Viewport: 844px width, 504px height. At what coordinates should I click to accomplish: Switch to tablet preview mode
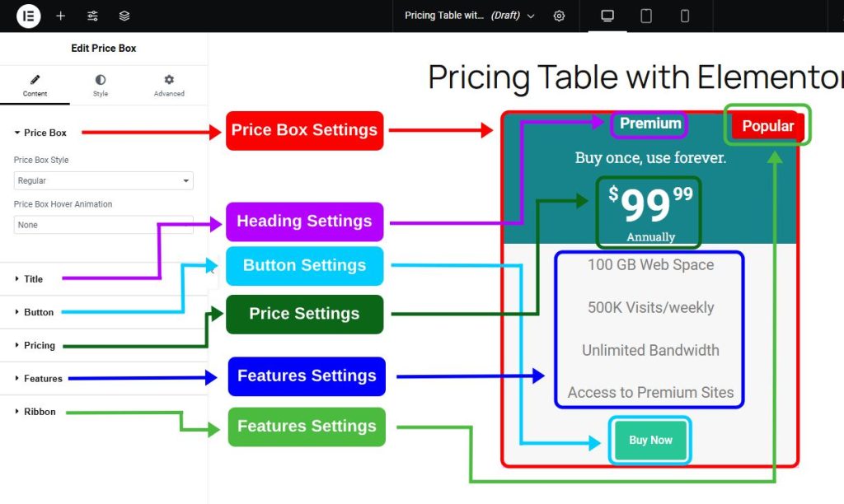(x=645, y=16)
